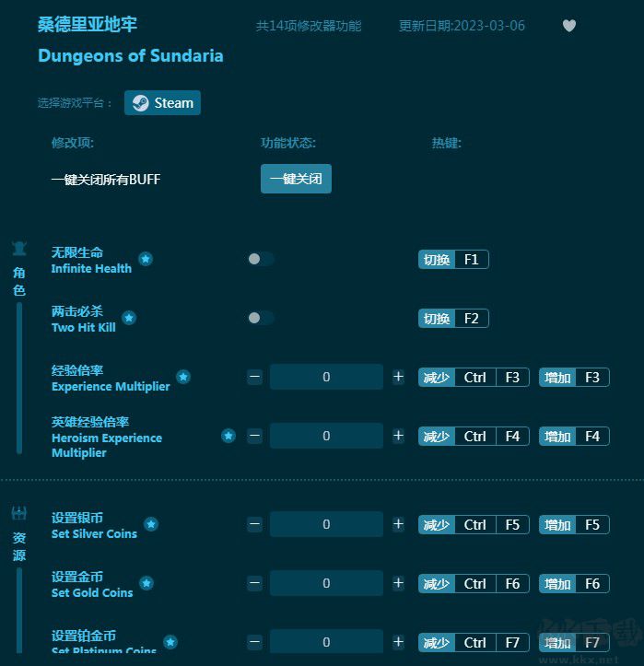Click the Set Silver Coins value field
Image resolution: width=644 pixels, height=666 pixels.
[x=326, y=524]
